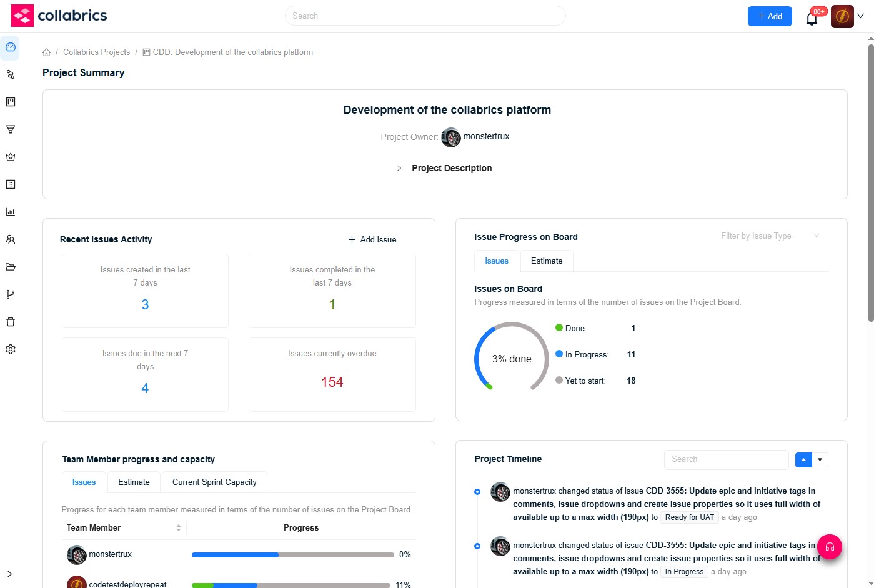Image resolution: width=874 pixels, height=588 pixels.
Task: Open issues currently overdue count 154
Action: [x=332, y=382]
